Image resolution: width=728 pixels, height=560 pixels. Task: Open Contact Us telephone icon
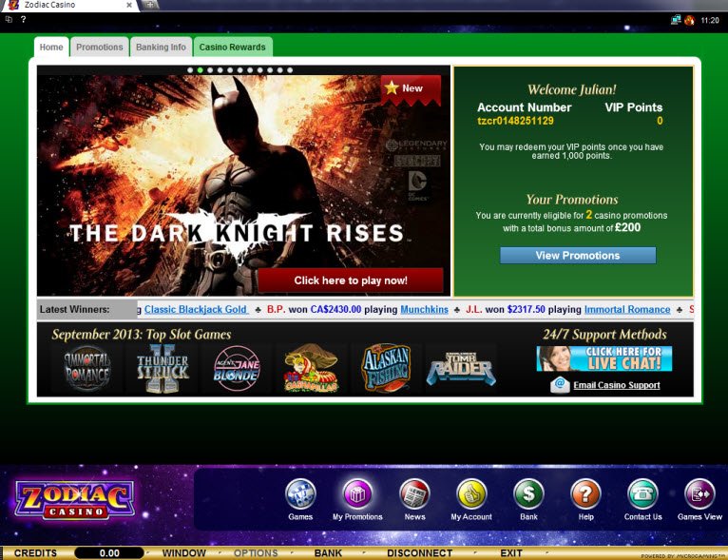(x=642, y=494)
